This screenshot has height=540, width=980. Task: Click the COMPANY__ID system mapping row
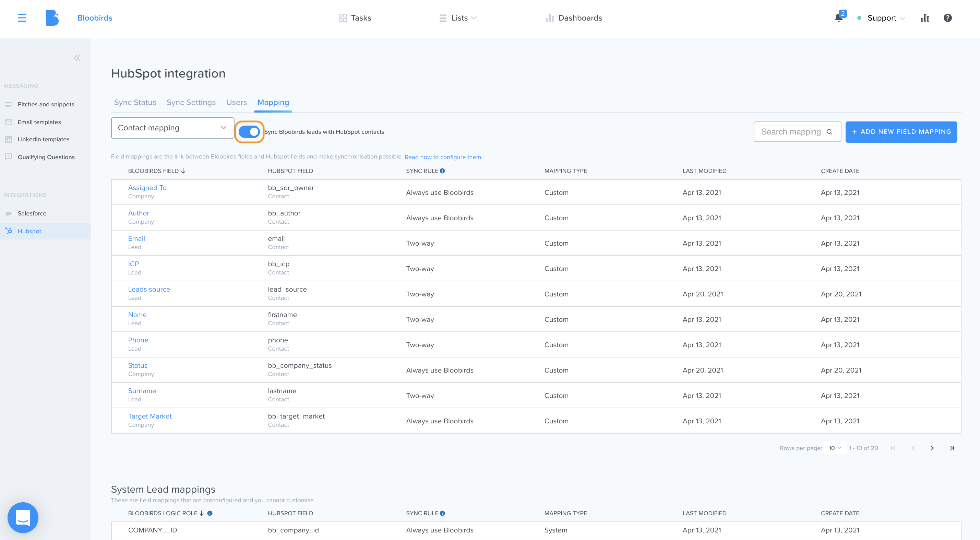click(x=536, y=530)
